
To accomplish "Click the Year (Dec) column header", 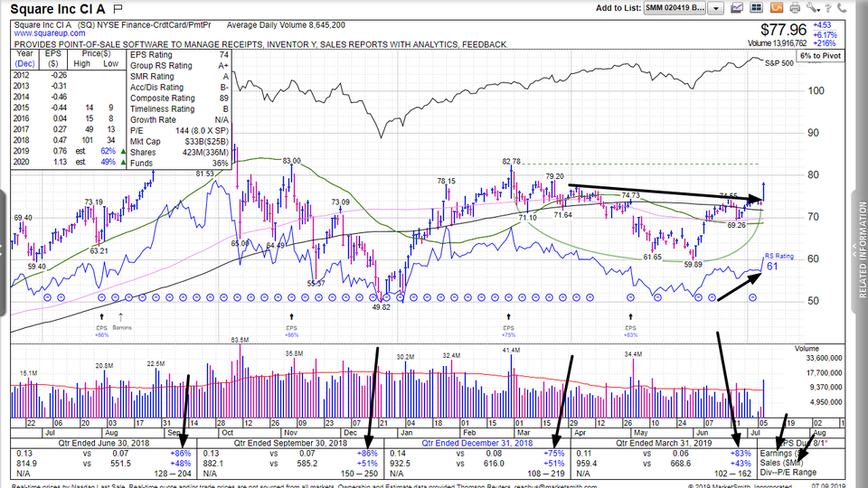I will (24, 59).
